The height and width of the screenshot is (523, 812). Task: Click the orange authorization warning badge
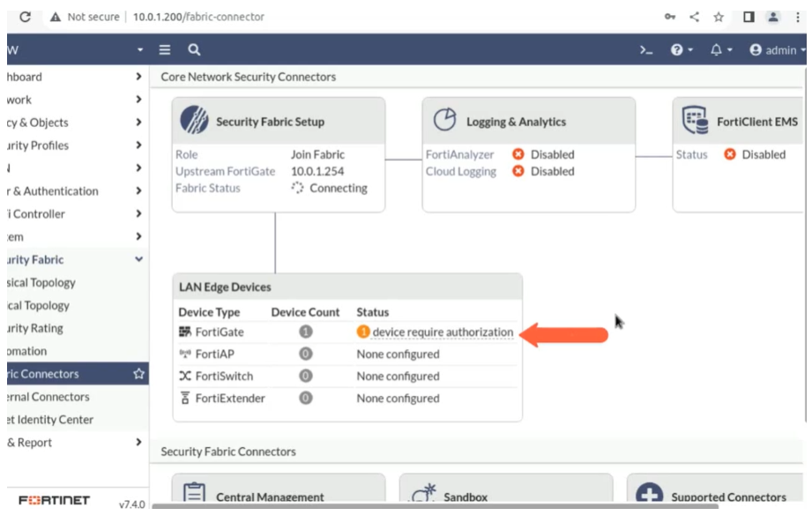(x=363, y=332)
